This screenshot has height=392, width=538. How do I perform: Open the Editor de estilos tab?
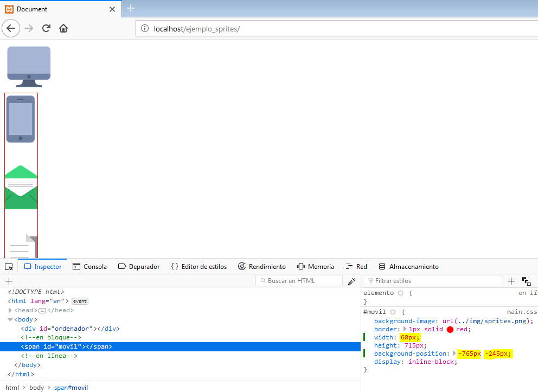click(198, 267)
